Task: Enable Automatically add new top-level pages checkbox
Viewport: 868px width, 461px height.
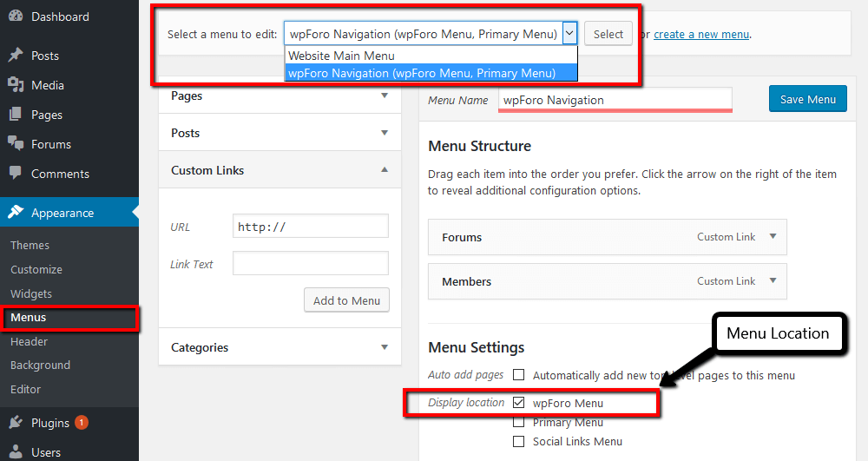Action: (x=519, y=375)
